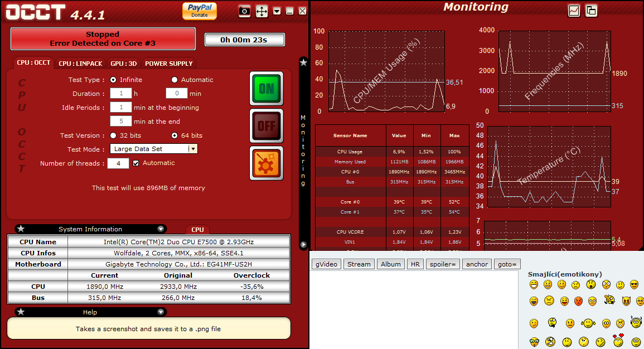The height and width of the screenshot is (349, 644).
Task: Insert the red blushing smiley
Action: pyautogui.click(x=578, y=302)
